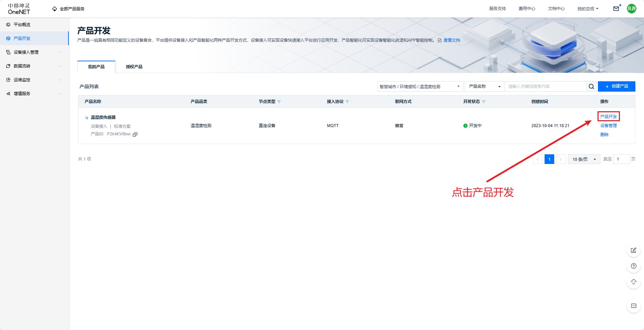Click the green user avatar
644x330 pixels.
(632, 9)
